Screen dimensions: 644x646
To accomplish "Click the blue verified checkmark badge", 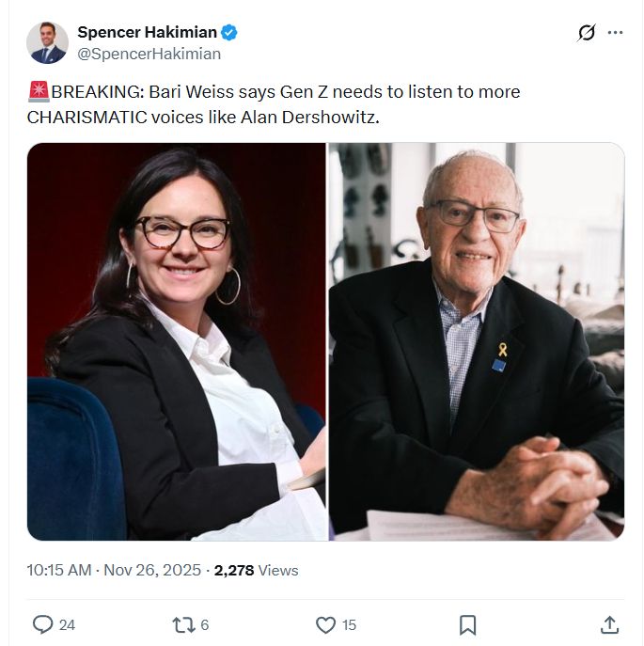I will click(229, 33).
